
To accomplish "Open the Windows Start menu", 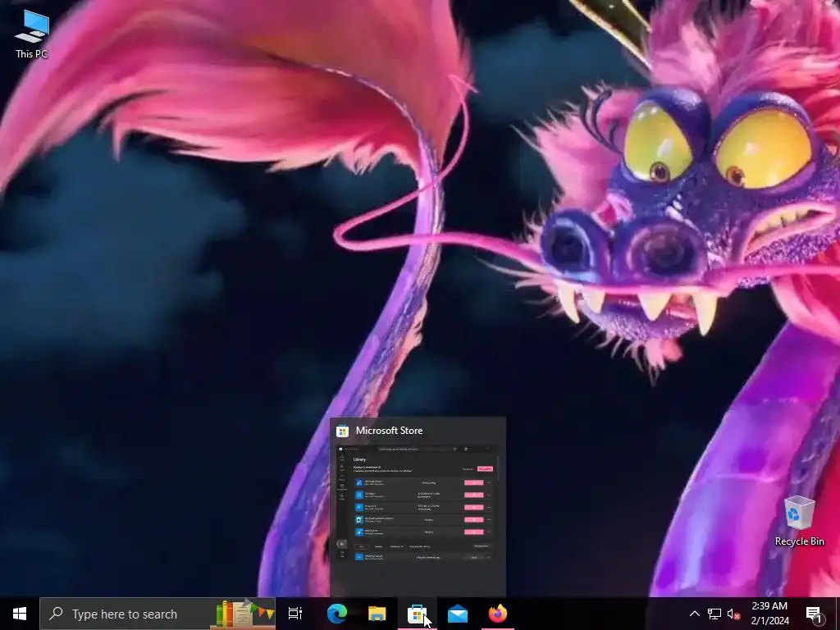I will click(x=20, y=614).
